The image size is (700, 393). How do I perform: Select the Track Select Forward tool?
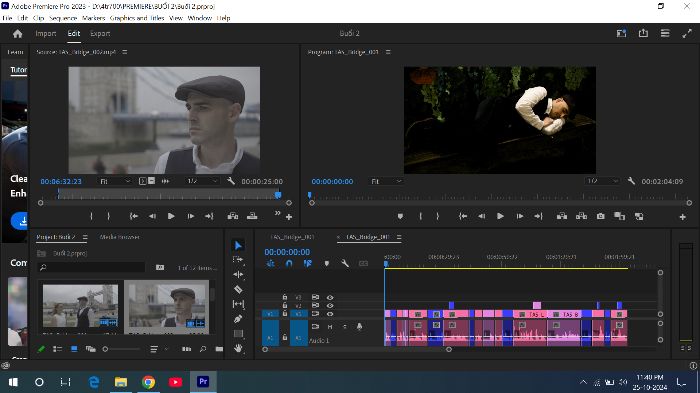[238, 259]
